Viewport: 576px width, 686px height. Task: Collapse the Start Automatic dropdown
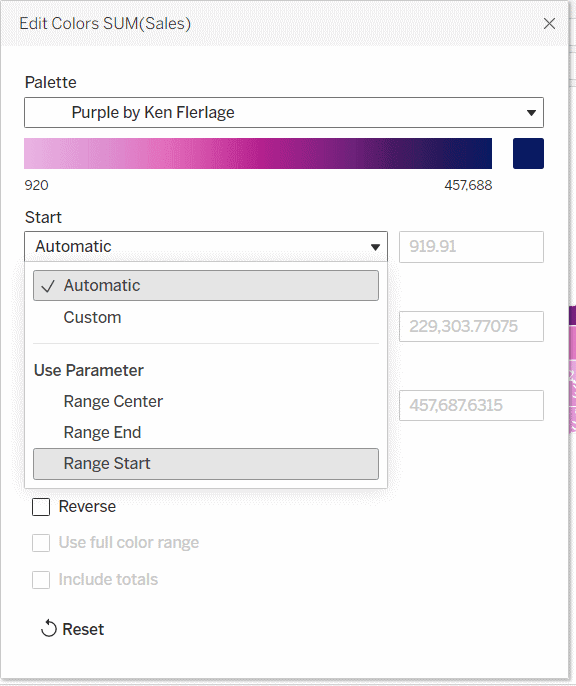click(x=206, y=246)
